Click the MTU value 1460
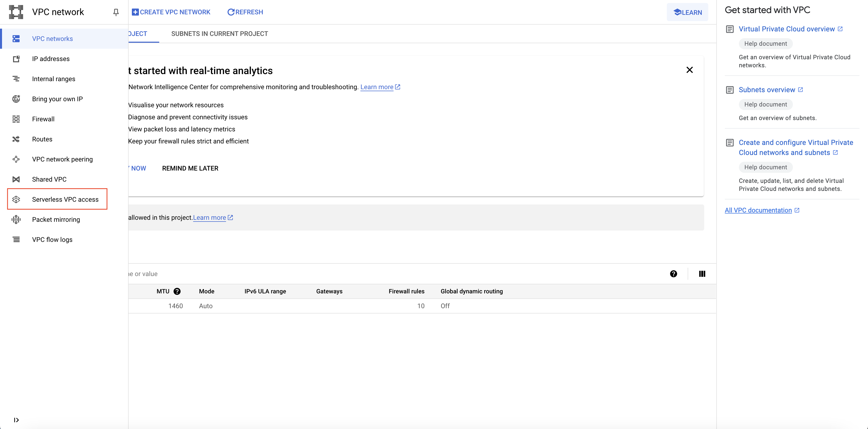This screenshot has height=429, width=868. (176, 306)
